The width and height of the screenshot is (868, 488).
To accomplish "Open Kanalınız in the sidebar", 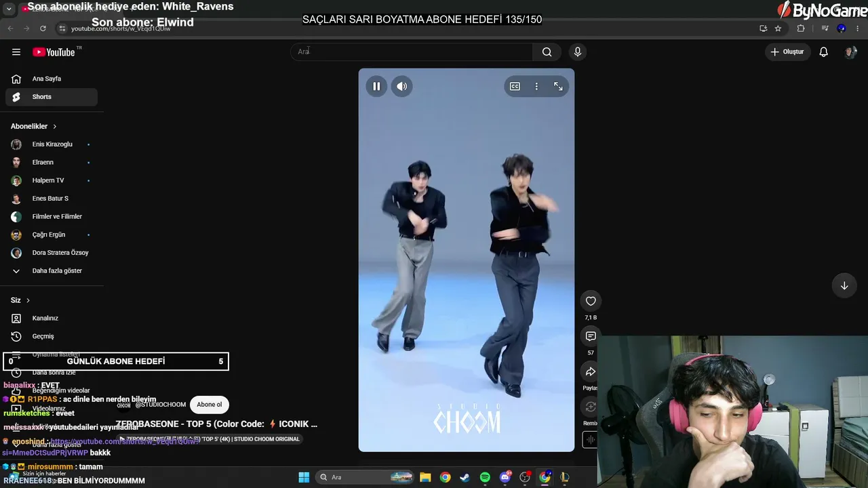I will coord(52,319).
